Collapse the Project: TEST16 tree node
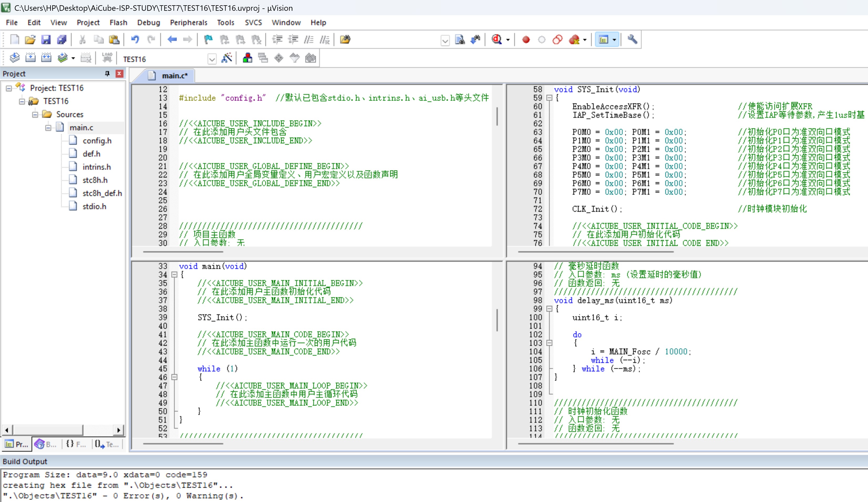 point(9,88)
